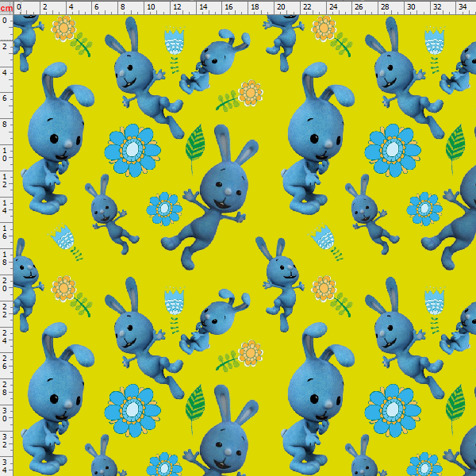Click the 6 mark on the vertical ruler
Image resolution: width=476 pixels, height=476 pixels.
pos(6,98)
